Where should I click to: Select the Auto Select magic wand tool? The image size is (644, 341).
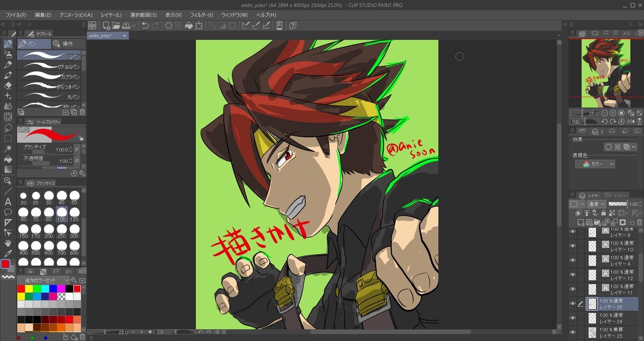[x=8, y=149]
